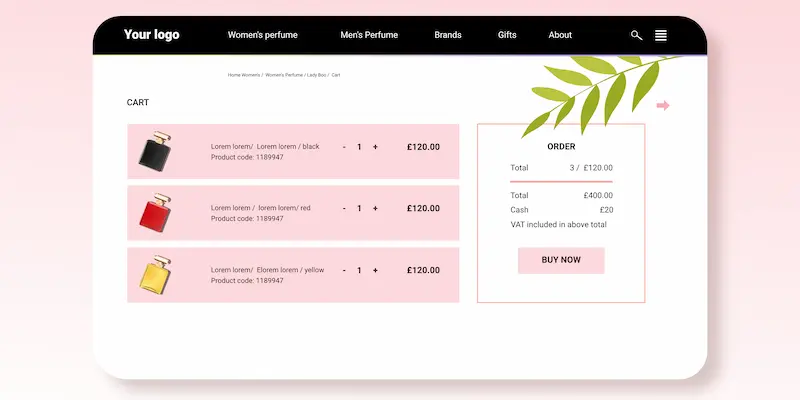Viewport: 800px width, 400px height.
Task: Select the black perfume bottle image
Action: pos(154,151)
